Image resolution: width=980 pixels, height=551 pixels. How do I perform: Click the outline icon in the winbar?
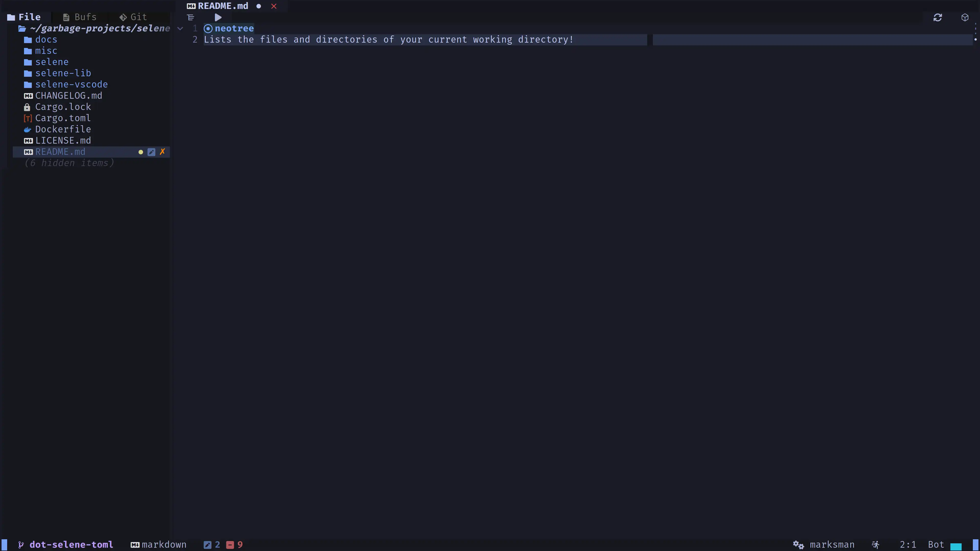pyautogui.click(x=191, y=18)
